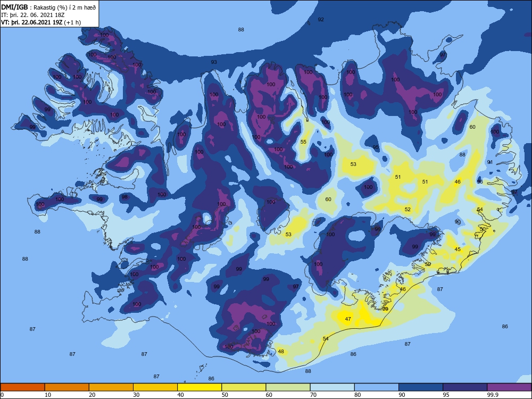Click the 'VT: þri. 22.06.2021 19Z (+1 h)' line
This screenshot has height=399, width=532.
41,22
